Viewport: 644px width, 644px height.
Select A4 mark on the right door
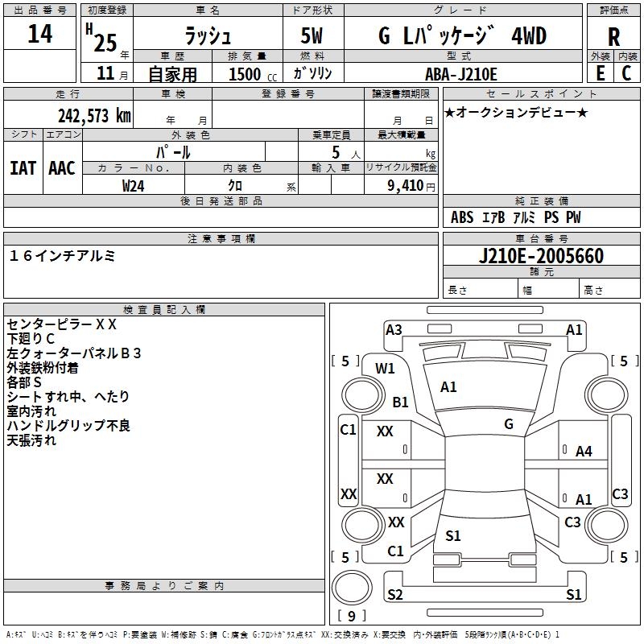pos(584,452)
